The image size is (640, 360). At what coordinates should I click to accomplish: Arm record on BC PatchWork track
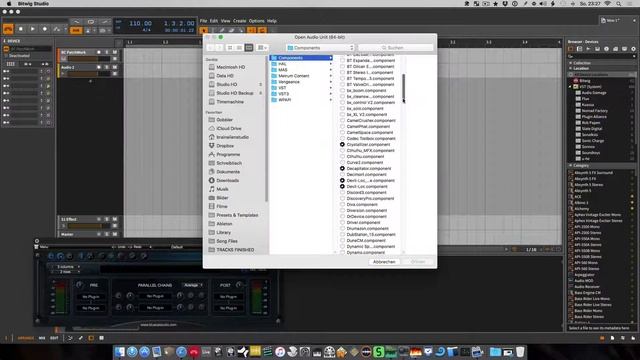click(99, 52)
